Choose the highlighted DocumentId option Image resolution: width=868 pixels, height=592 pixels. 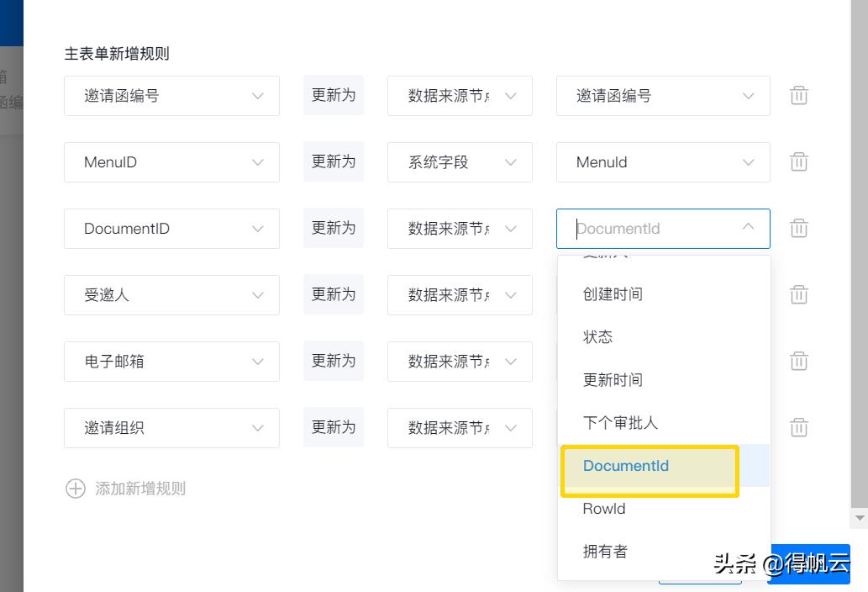(x=625, y=466)
